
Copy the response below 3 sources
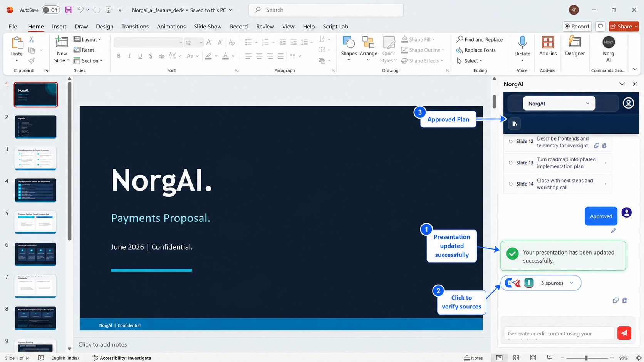[615, 300]
